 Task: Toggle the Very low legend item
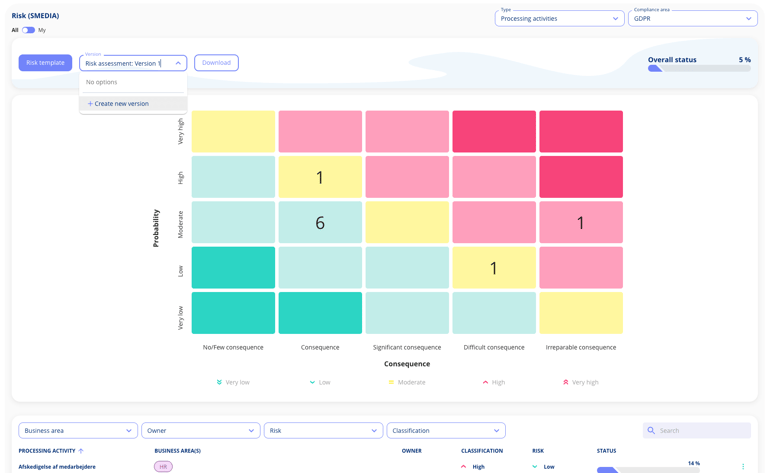[233, 383]
